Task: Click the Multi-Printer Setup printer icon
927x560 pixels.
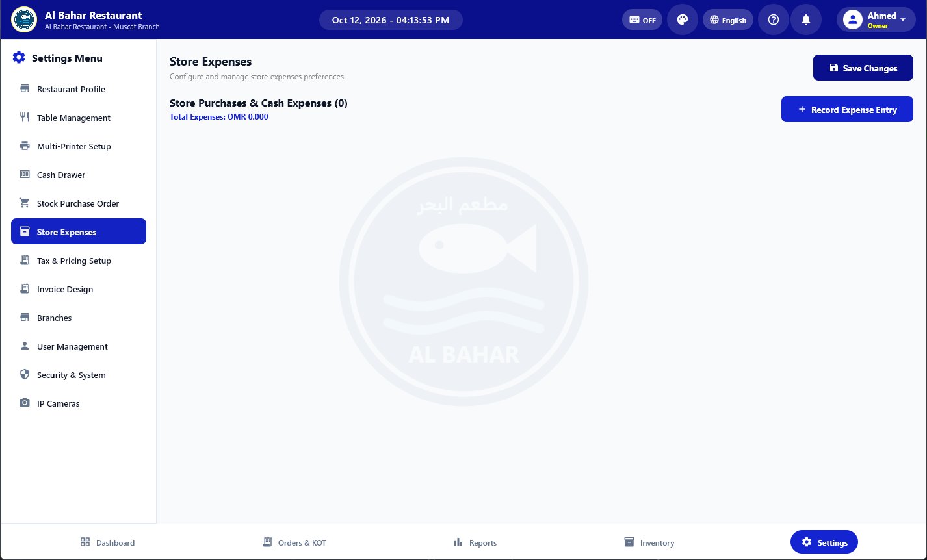Action: click(25, 146)
